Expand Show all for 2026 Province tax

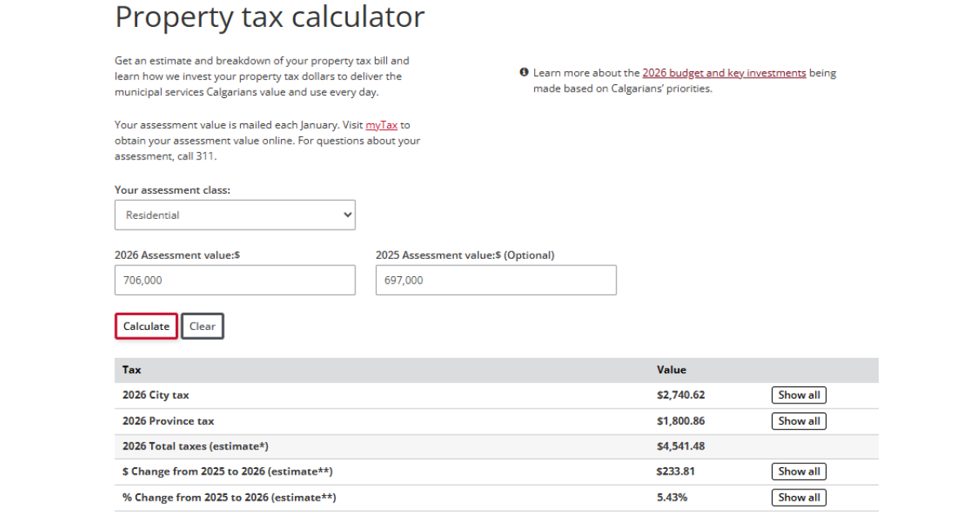(x=798, y=422)
